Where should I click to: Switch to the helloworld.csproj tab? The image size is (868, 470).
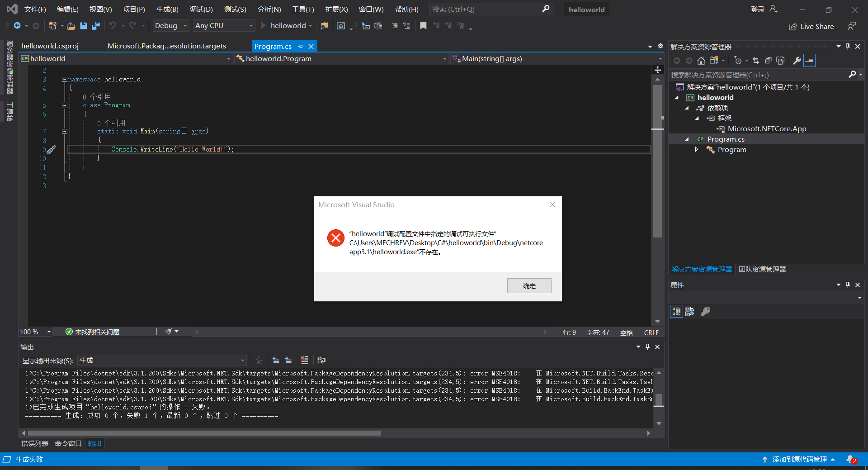(50, 46)
